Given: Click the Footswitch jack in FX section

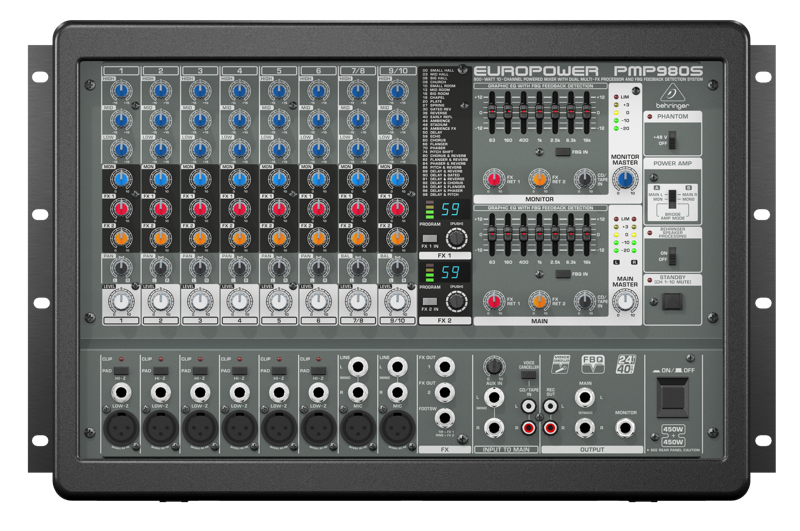Looking at the screenshot, I should click(444, 418).
